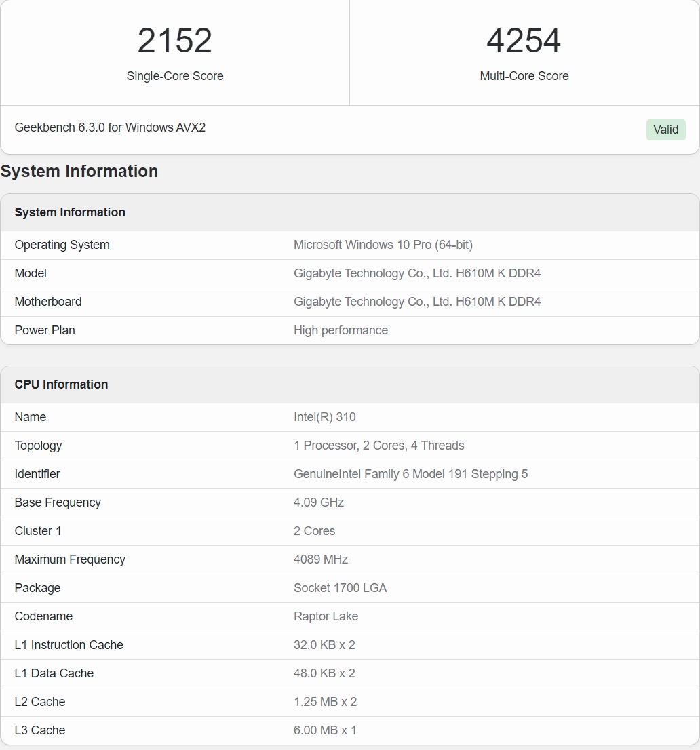Select the High performance power plan value
The height and width of the screenshot is (750, 700).
[x=341, y=330]
